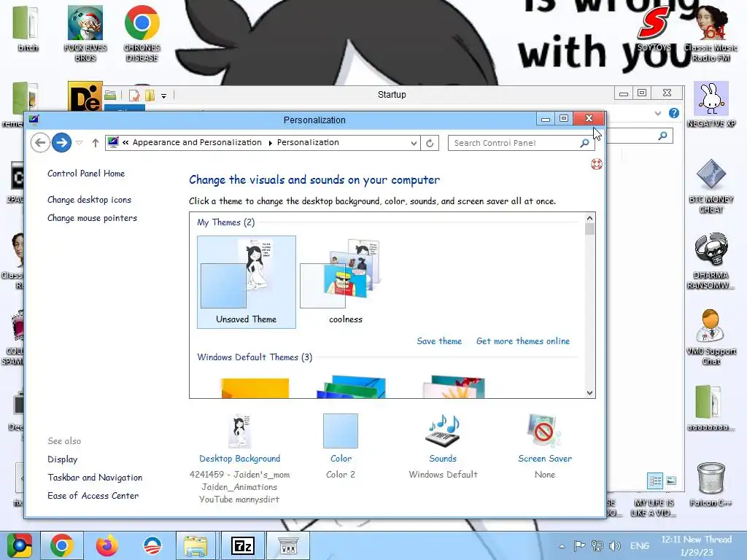Open the Sounds settings icon

[x=443, y=431]
